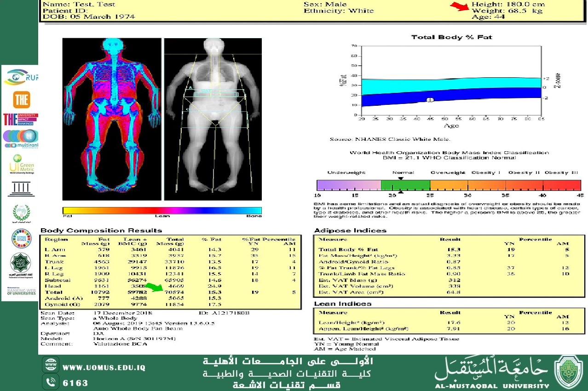Click the 'Valutazione BCA' comment
The image size is (588, 391).
coord(121,344)
